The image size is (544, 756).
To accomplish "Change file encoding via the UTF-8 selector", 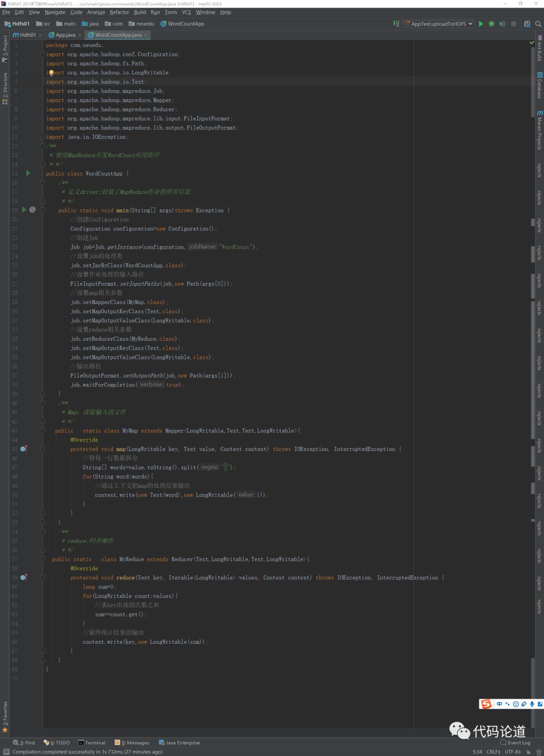I will 513,751.
